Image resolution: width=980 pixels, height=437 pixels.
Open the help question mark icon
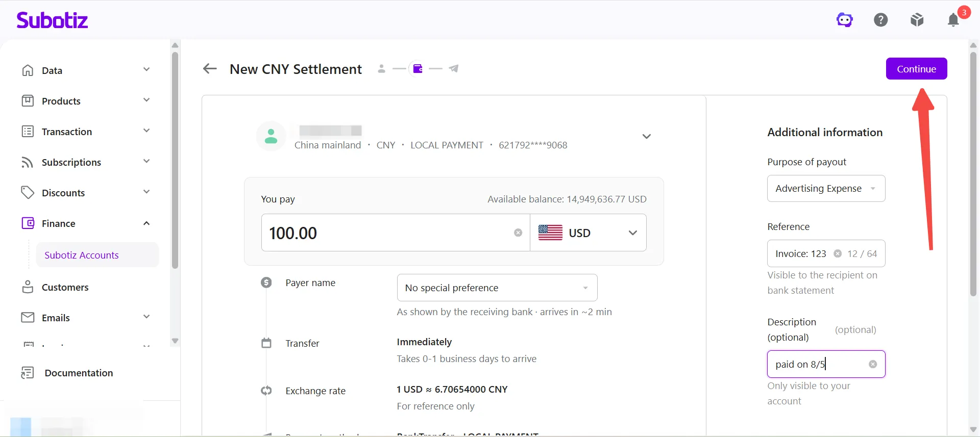click(x=881, y=20)
